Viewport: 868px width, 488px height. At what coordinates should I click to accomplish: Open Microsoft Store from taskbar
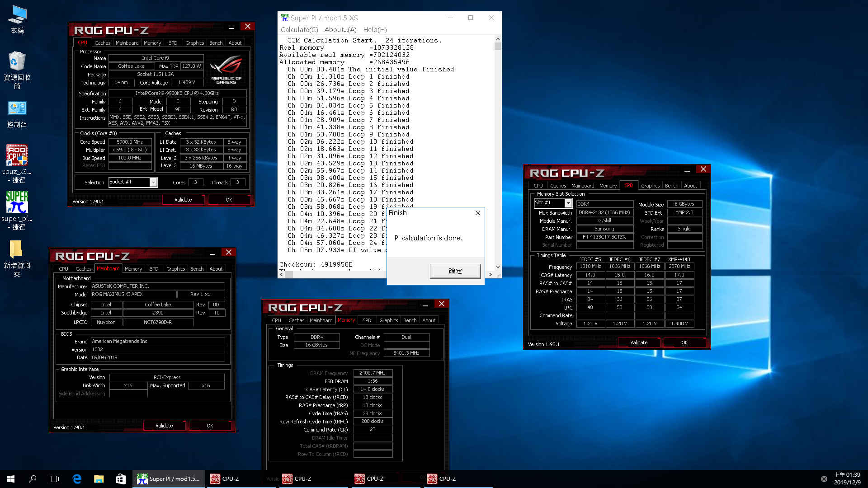pos(121,479)
